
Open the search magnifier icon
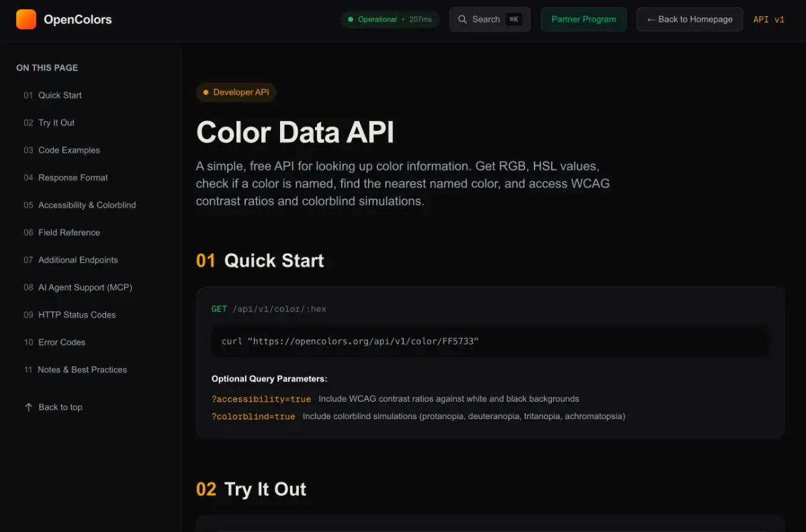(x=461, y=19)
